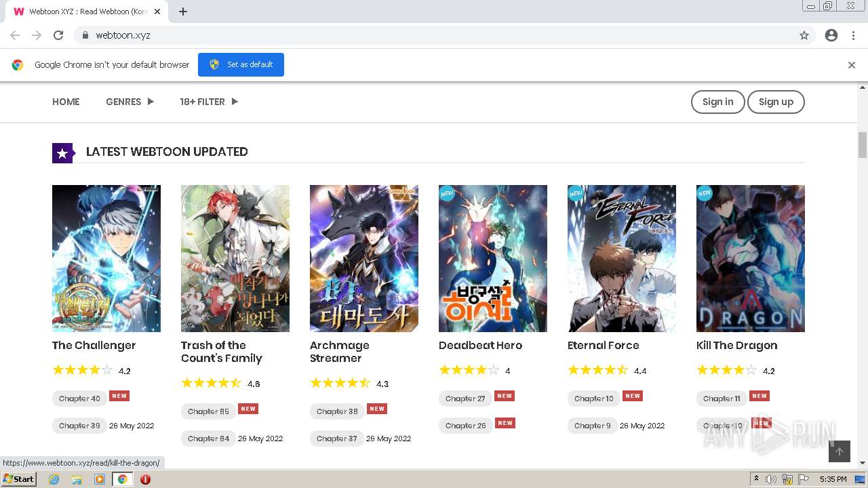The width and height of the screenshot is (868, 488).
Task: Click LATEST WEBTOON UPDATED heading
Action: tap(167, 152)
